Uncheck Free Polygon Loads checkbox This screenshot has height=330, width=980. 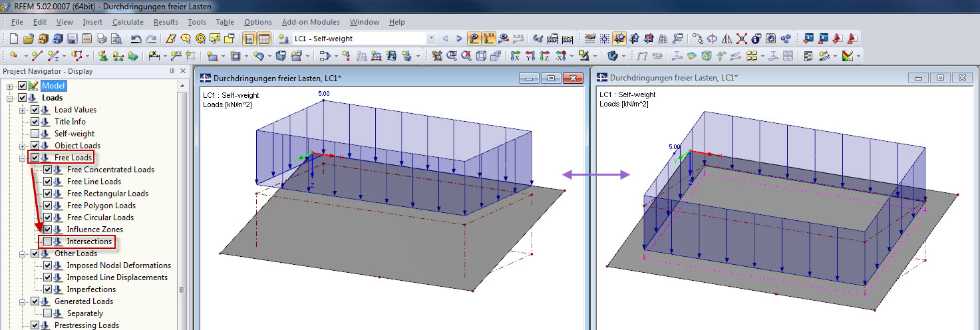click(47, 206)
